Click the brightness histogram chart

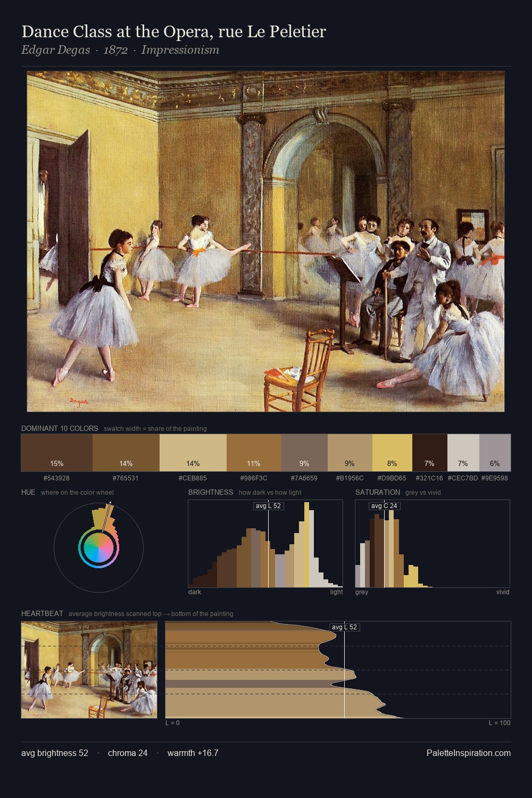(x=265, y=544)
